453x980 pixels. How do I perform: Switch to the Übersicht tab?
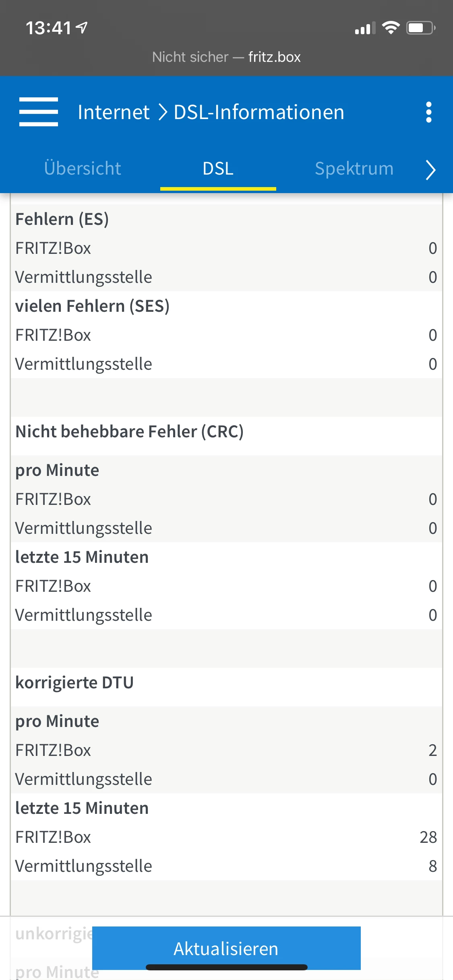tap(83, 168)
